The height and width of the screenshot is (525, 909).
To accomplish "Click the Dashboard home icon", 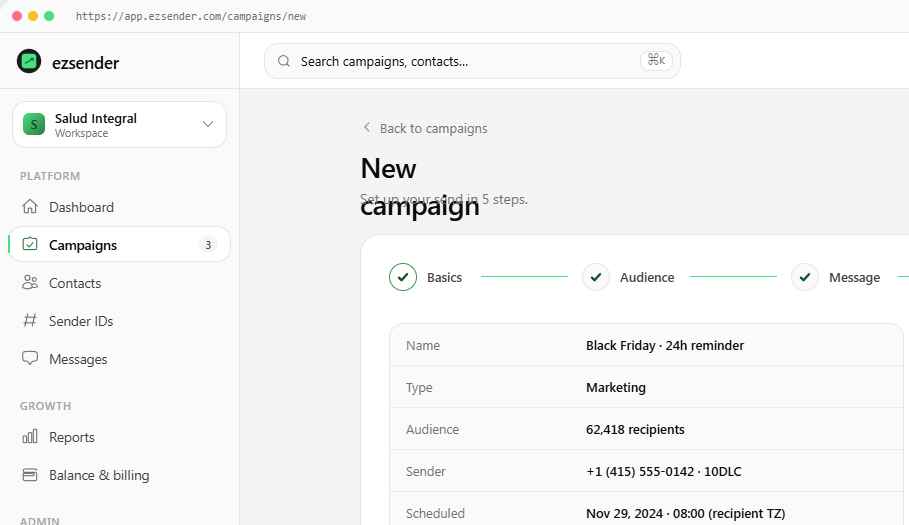I will click(x=30, y=206).
